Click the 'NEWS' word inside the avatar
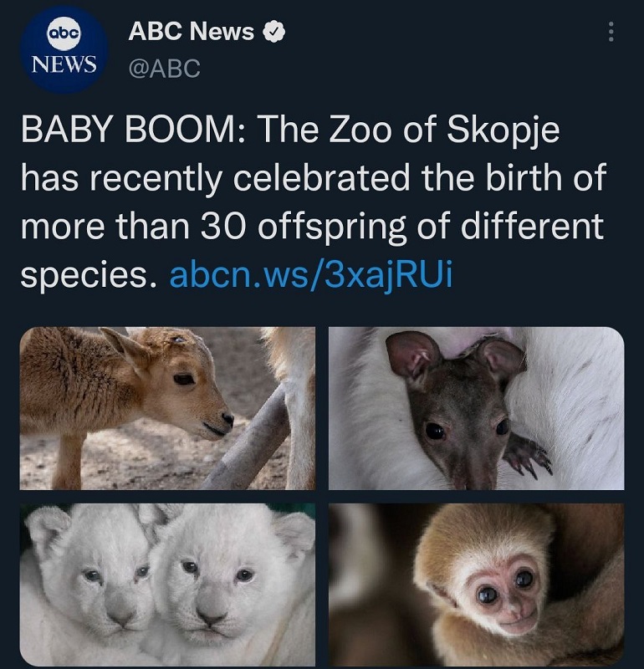Image resolution: width=644 pixels, height=669 pixels. (x=64, y=64)
